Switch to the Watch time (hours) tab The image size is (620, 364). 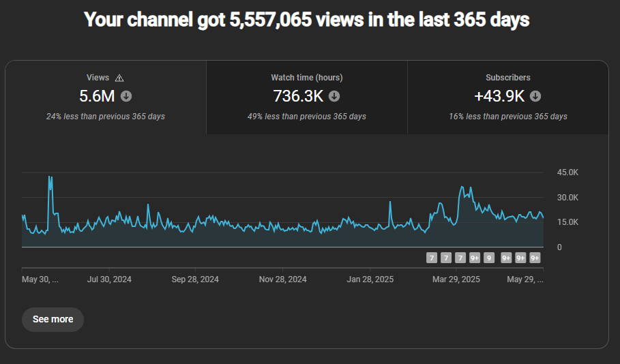(307, 97)
